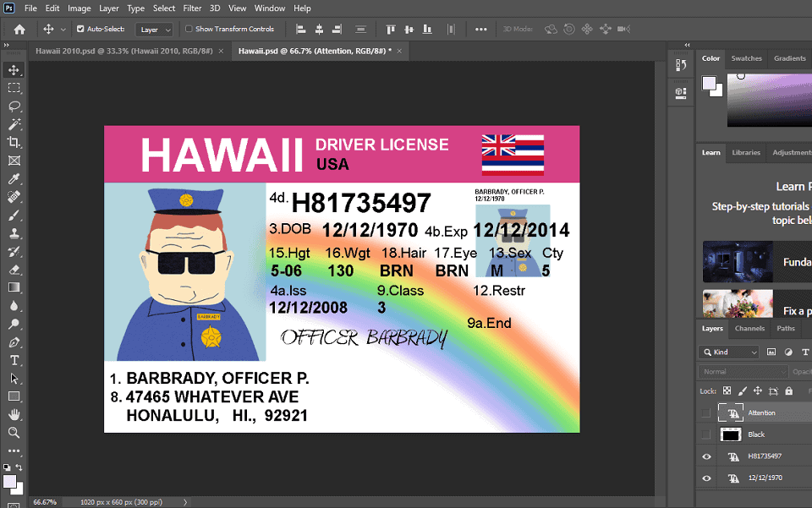Switch to the Libraries tab

[746, 153]
